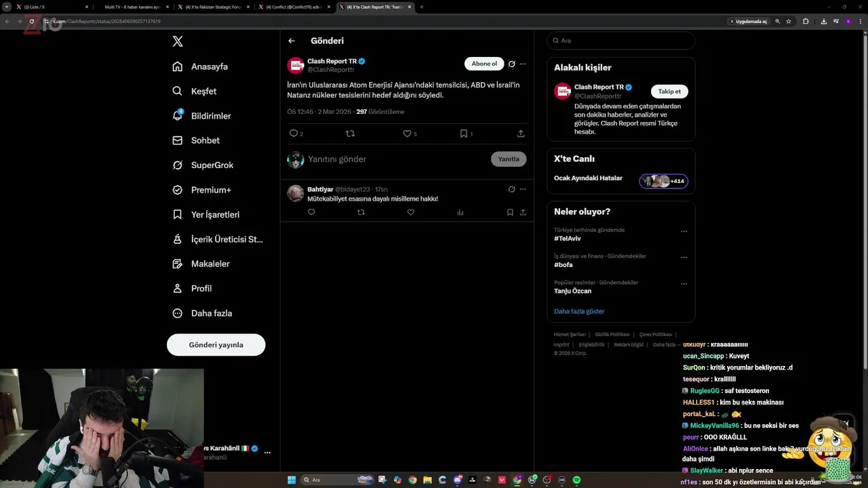Open more options on Bahtiyar's reply
Screen dimensions: 868x488
pos(523,189)
